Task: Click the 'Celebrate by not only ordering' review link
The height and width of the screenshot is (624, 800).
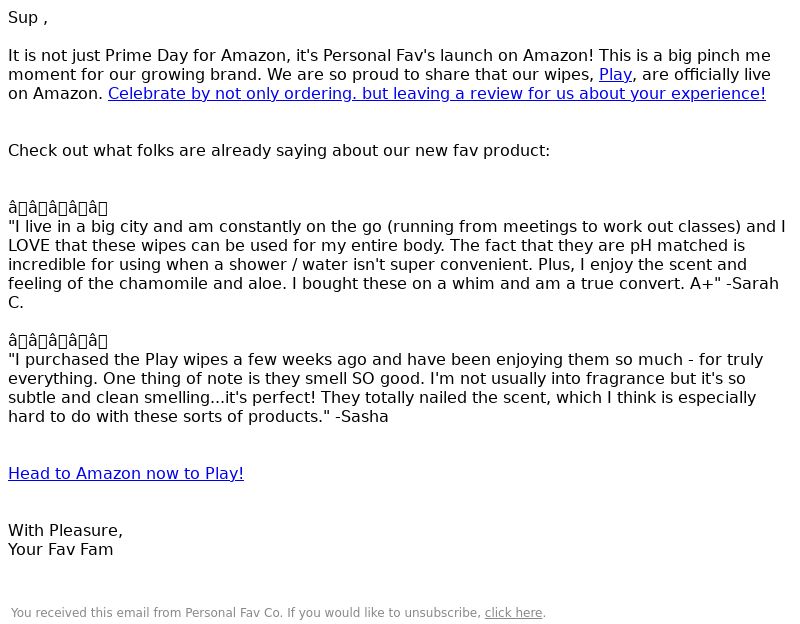Action: [x=437, y=93]
